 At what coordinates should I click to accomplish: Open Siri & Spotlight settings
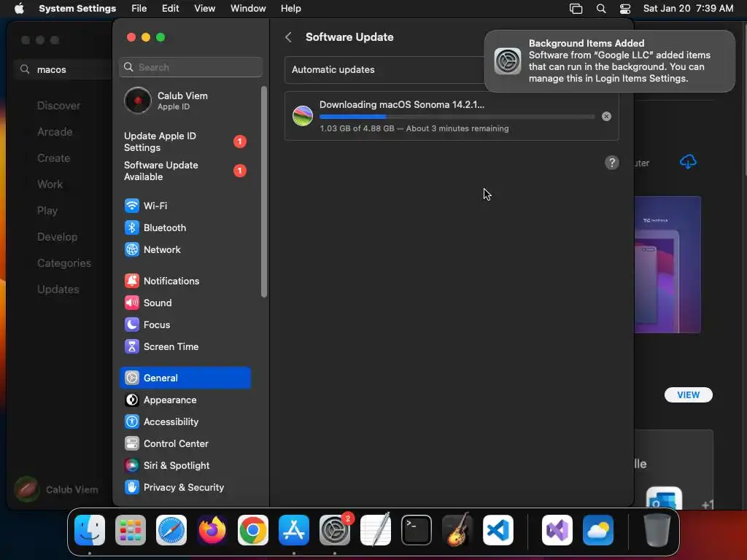(185, 466)
